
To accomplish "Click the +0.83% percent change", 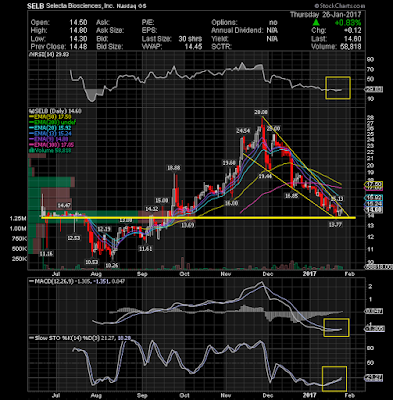I will 348,23.
